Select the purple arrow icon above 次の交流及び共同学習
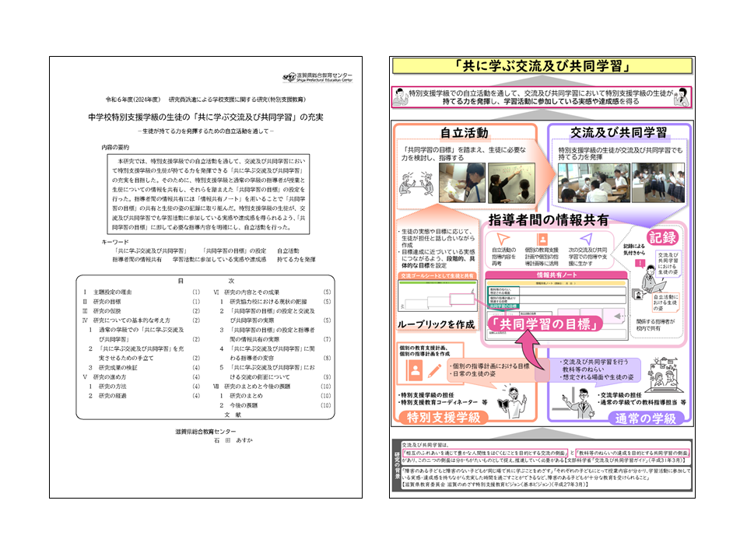 click(587, 238)
